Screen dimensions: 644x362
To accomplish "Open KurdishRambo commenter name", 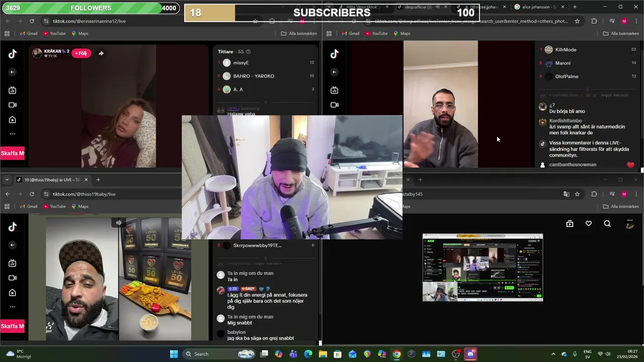I will click(x=566, y=121).
